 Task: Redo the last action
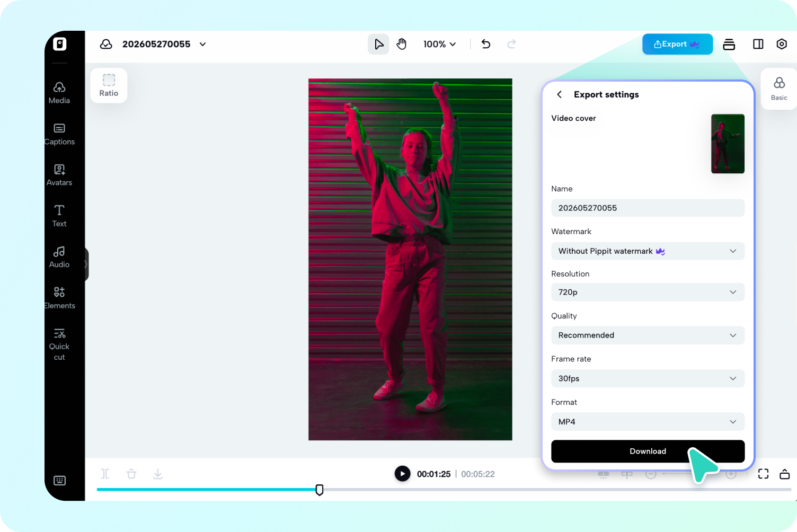click(511, 44)
